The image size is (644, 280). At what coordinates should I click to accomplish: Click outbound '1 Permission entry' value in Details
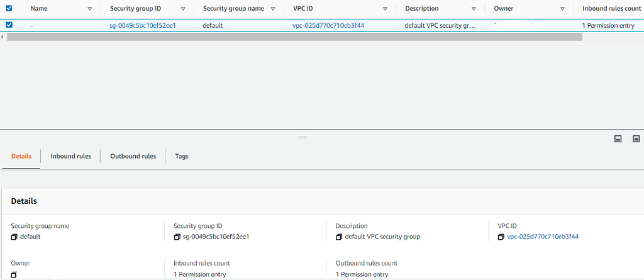(x=362, y=274)
